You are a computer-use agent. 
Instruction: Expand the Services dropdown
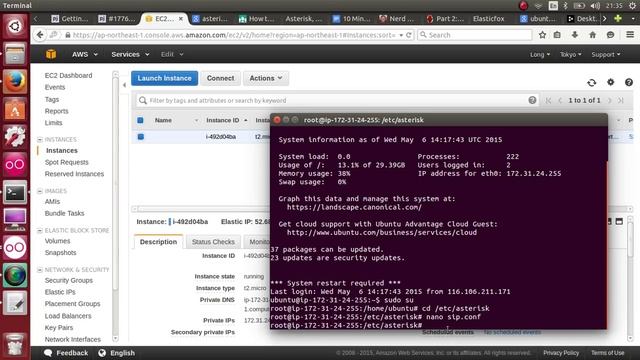click(130, 54)
